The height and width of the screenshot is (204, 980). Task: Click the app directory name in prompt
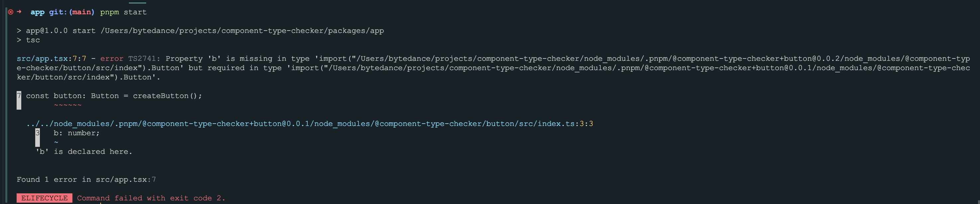tap(38, 12)
